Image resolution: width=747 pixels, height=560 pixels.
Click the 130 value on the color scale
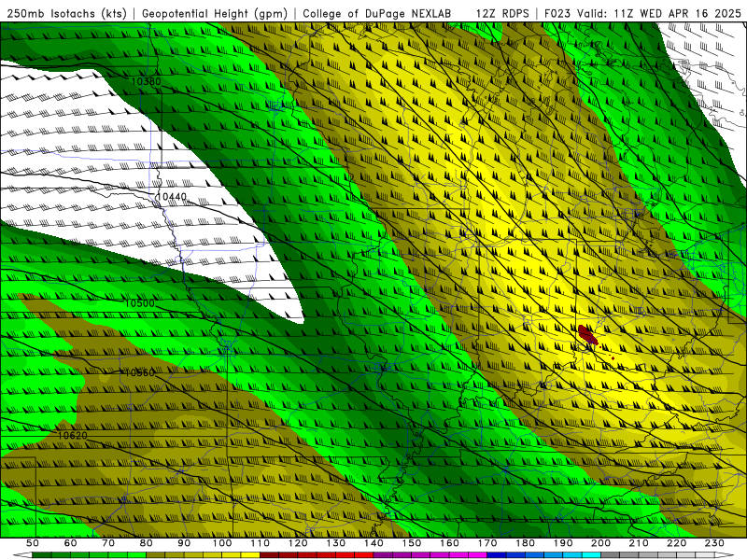click(336, 543)
